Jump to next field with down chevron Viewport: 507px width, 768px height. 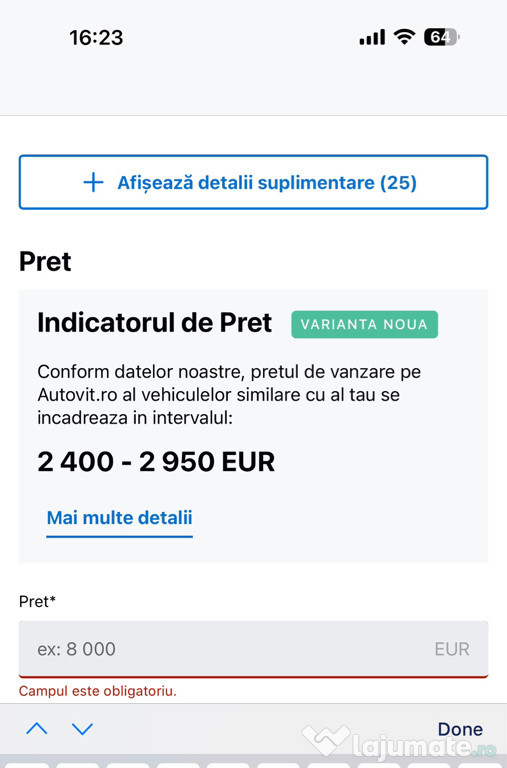coord(82,729)
